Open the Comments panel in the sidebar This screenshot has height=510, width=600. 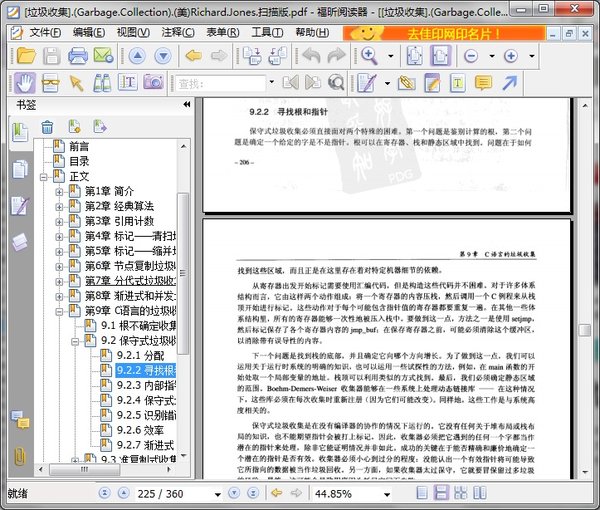20,420
